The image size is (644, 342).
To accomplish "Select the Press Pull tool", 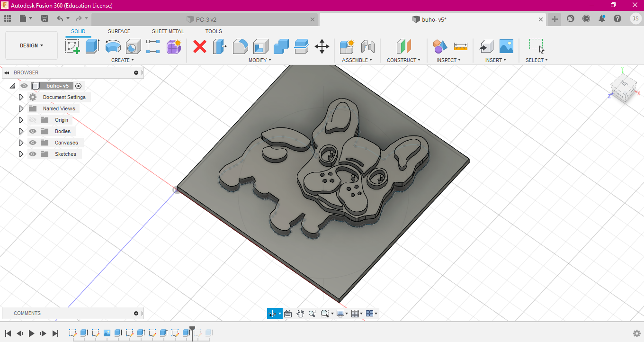I will [220, 46].
